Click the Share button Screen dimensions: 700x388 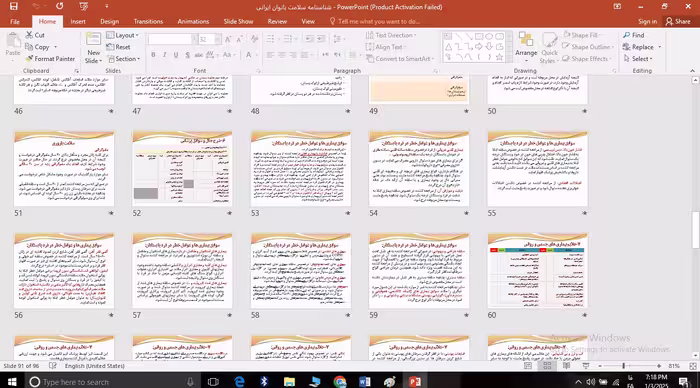[678, 21]
